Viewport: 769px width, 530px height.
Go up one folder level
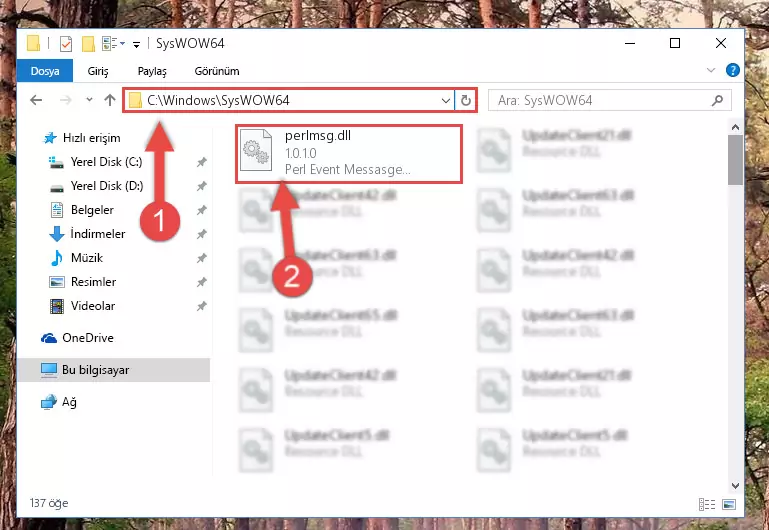point(110,100)
